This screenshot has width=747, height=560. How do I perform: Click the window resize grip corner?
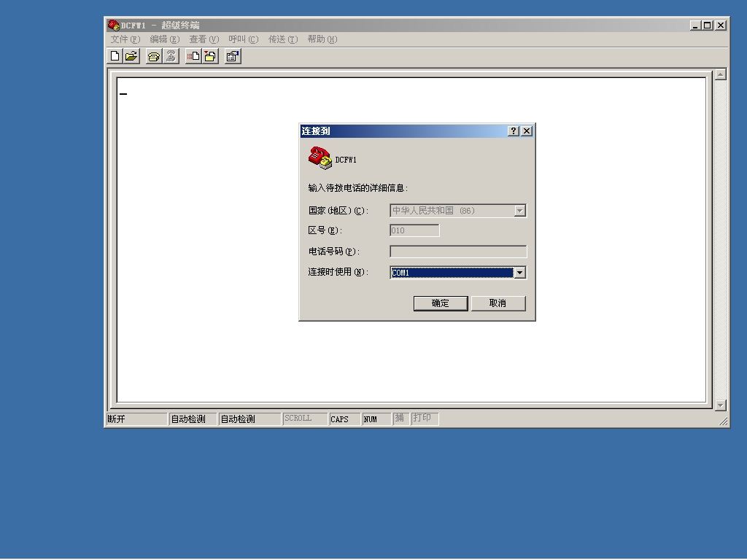pos(723,421)
